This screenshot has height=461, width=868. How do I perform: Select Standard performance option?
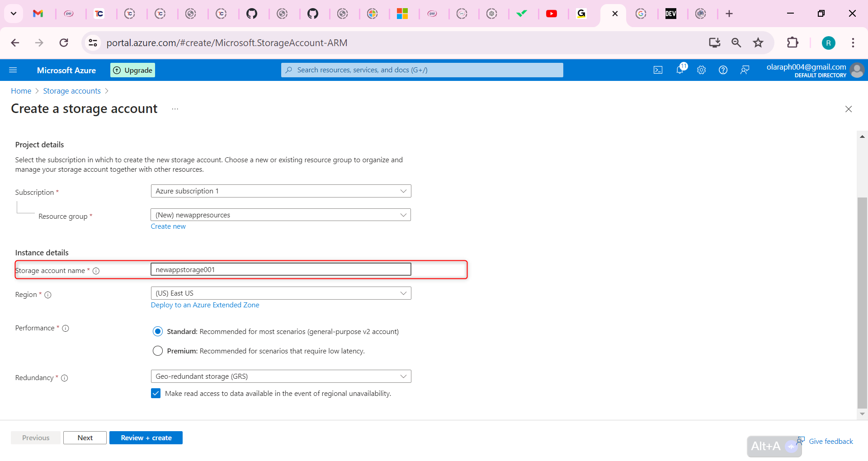158,331
